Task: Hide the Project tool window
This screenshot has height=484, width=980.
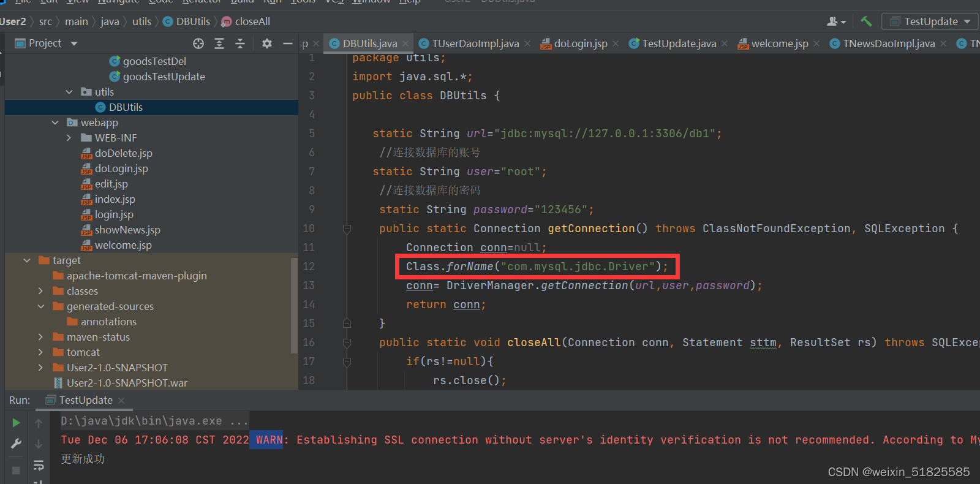Action: tap(288, 43)
